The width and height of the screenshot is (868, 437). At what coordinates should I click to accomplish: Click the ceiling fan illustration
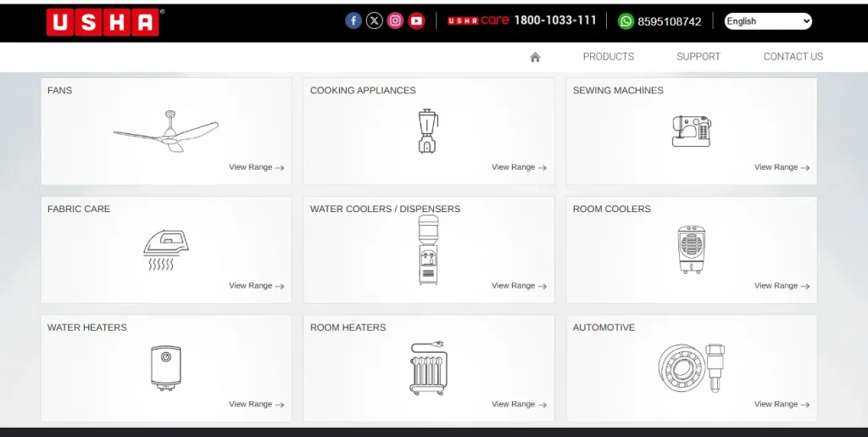pos(166,132)
